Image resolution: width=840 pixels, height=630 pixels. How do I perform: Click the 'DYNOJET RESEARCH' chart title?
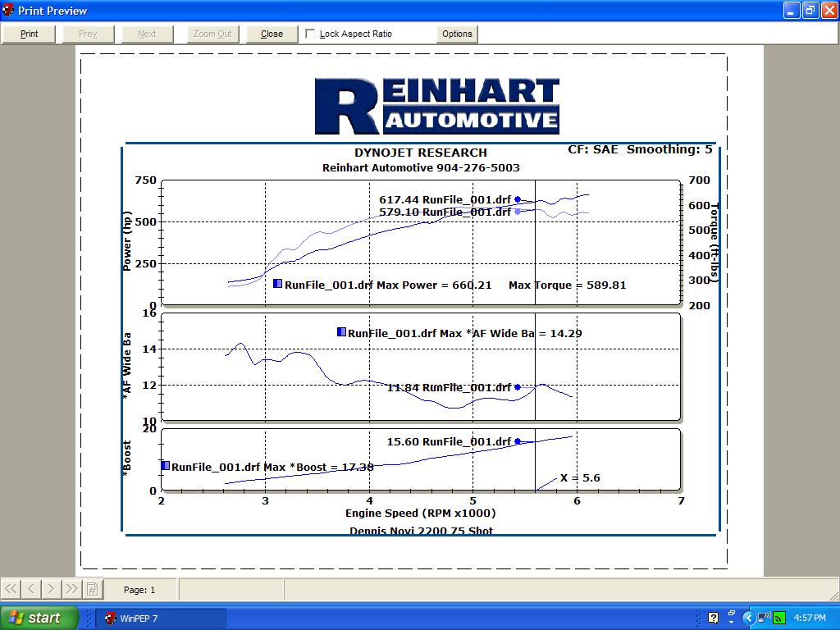(421, 153)
